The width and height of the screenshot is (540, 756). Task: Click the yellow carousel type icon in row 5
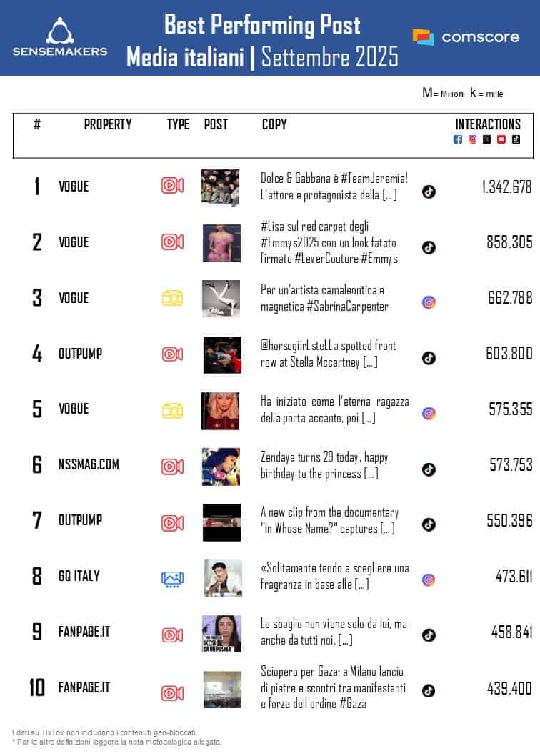(x=172, y=410)
